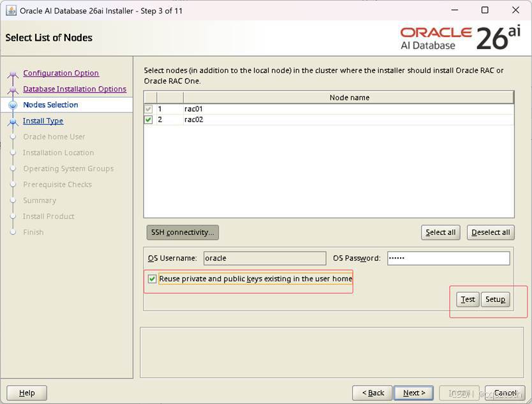Viewport: 532px width, 404px height.
Task: Click the Deselect all button
Action: [491, 232]
